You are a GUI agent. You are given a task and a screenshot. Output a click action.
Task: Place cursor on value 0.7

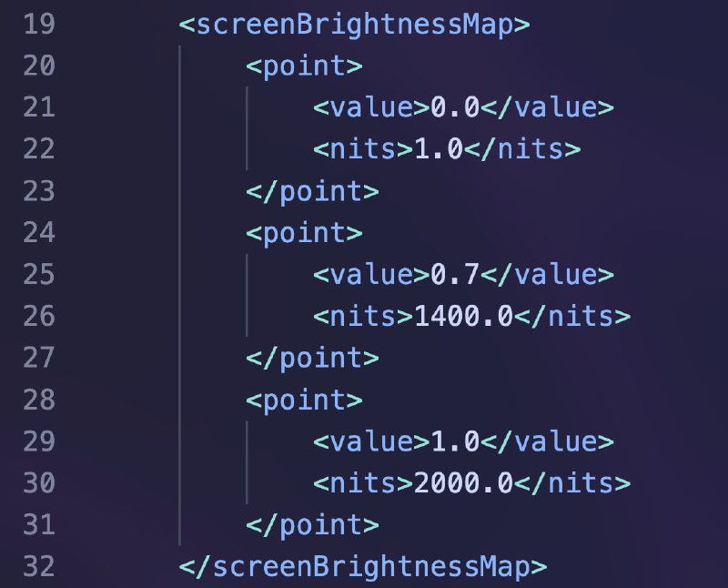[455, 275]
